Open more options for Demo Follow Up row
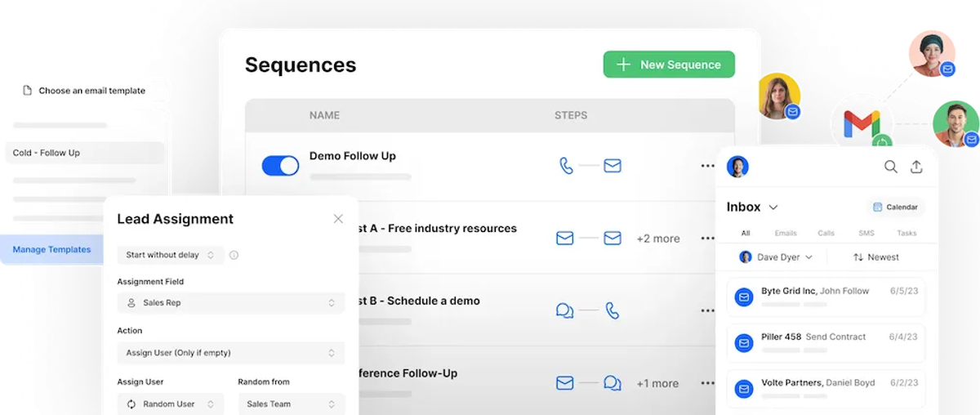Screen dimensions: 980x415 click(707, 166)
